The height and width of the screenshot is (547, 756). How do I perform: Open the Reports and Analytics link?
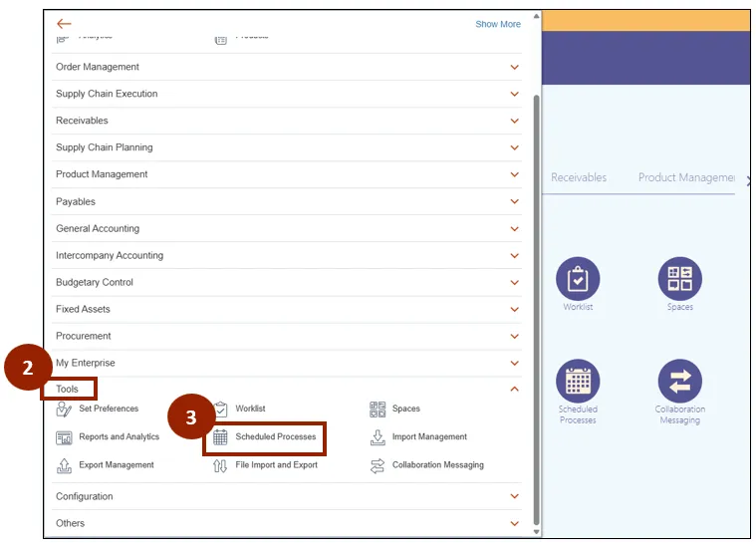click(120, 436)
